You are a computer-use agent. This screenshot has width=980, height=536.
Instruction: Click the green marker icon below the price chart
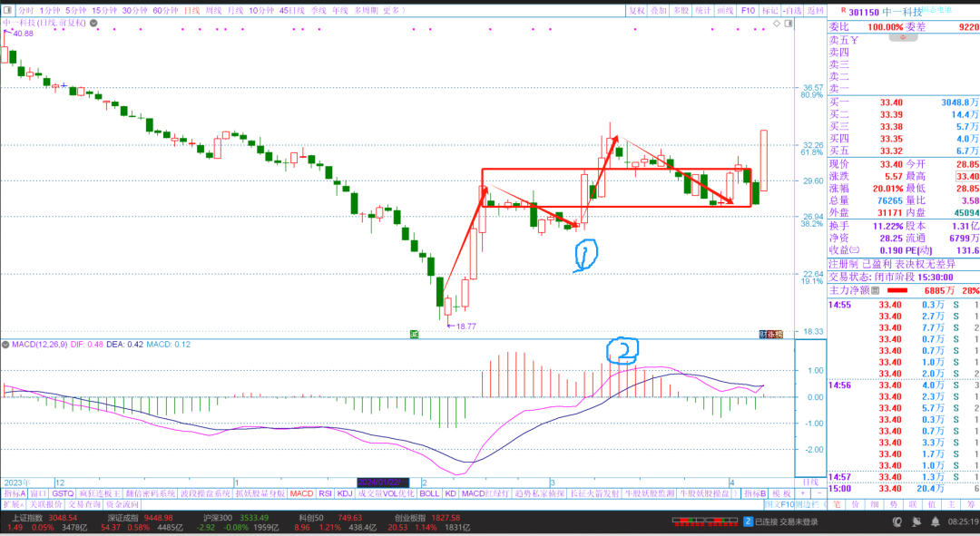click(414, 335)
